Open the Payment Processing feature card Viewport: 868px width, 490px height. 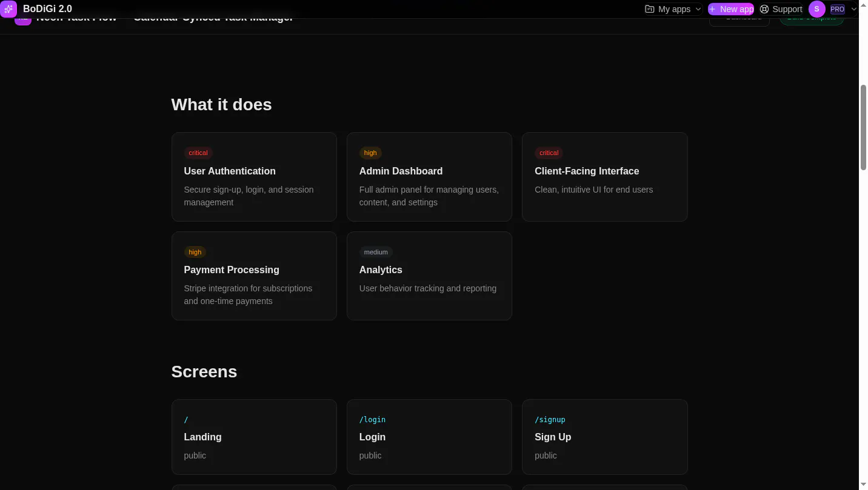coord(254,276)
